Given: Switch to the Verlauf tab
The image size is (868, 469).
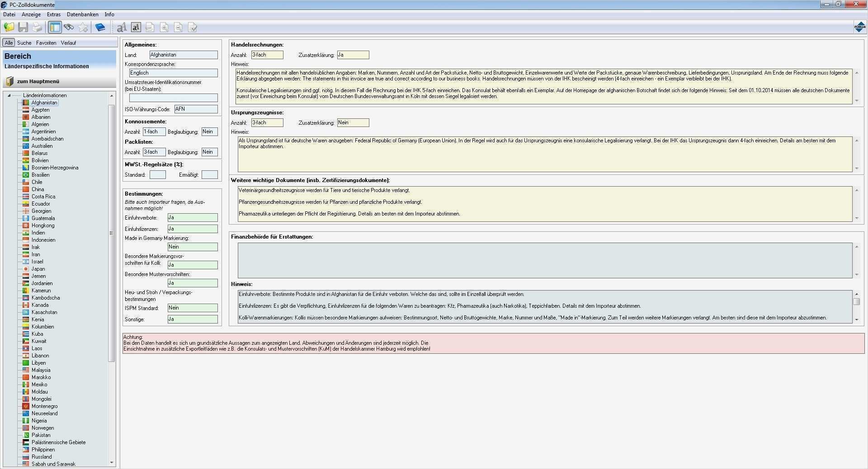Looking at the screenshot, I should 68,43.
